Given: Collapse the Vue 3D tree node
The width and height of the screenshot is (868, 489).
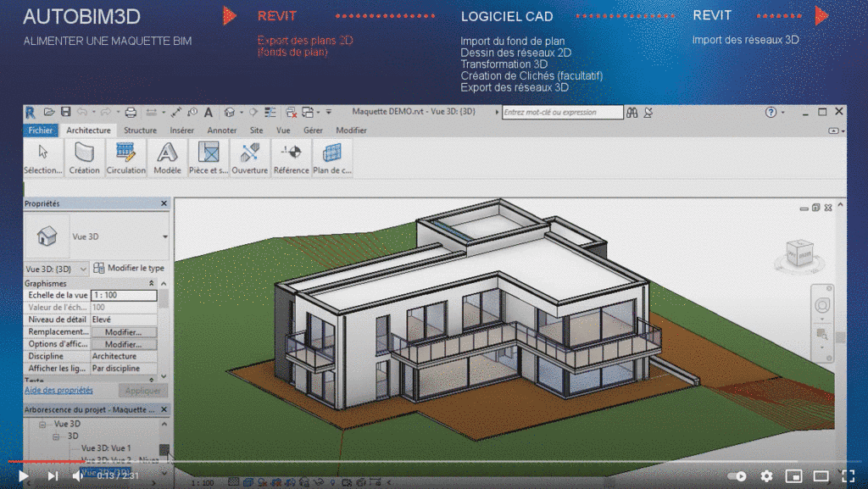Looking at the screenshot, I should [42, 425].
